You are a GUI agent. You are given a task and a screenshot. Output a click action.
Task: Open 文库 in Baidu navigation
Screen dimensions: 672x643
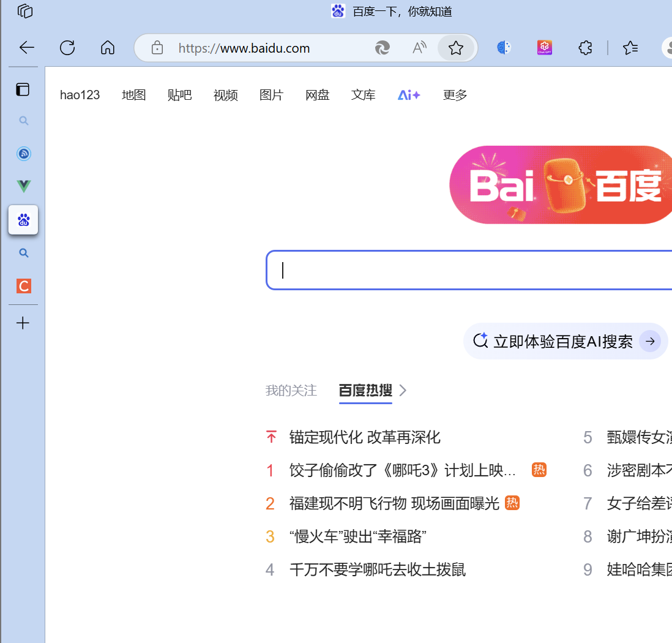coord(363,95)
